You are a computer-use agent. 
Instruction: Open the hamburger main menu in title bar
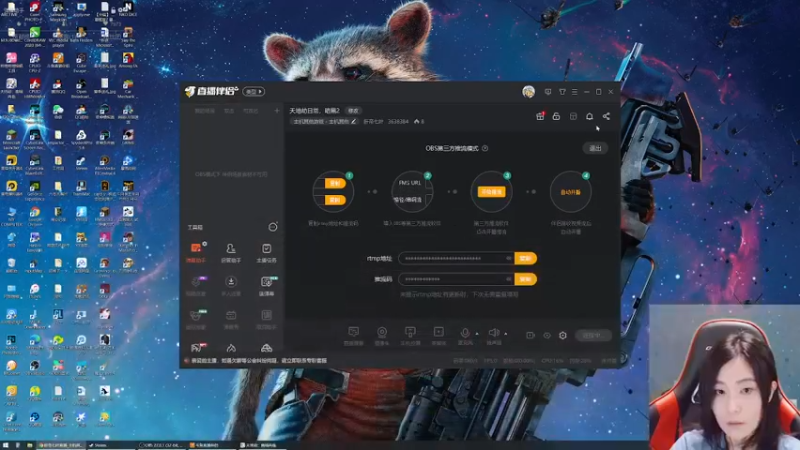574,92
